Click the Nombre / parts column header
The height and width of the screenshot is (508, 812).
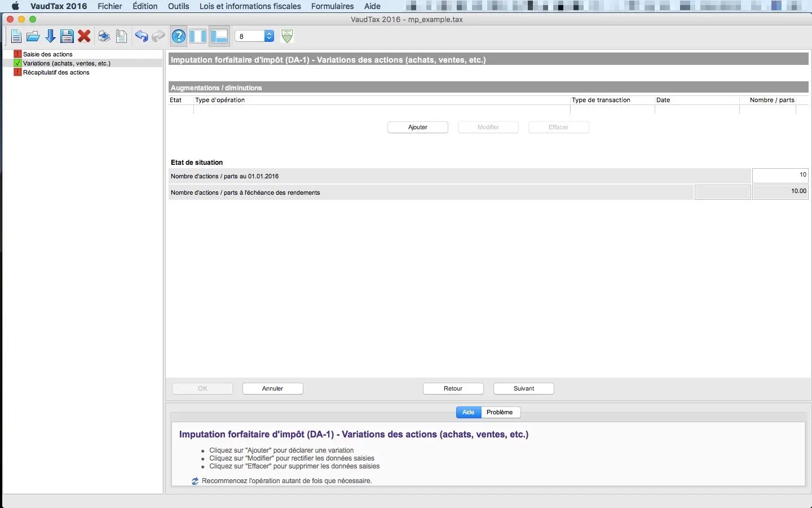click(x=768, y=100)
